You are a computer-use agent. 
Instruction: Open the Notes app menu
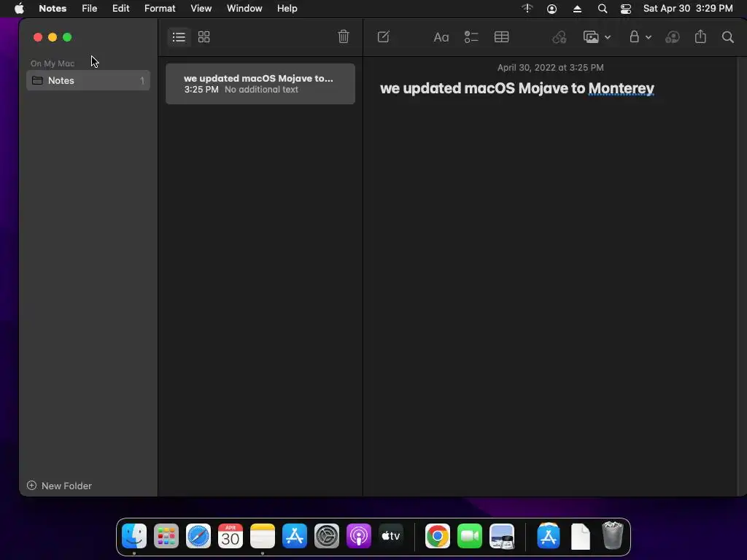53,8
